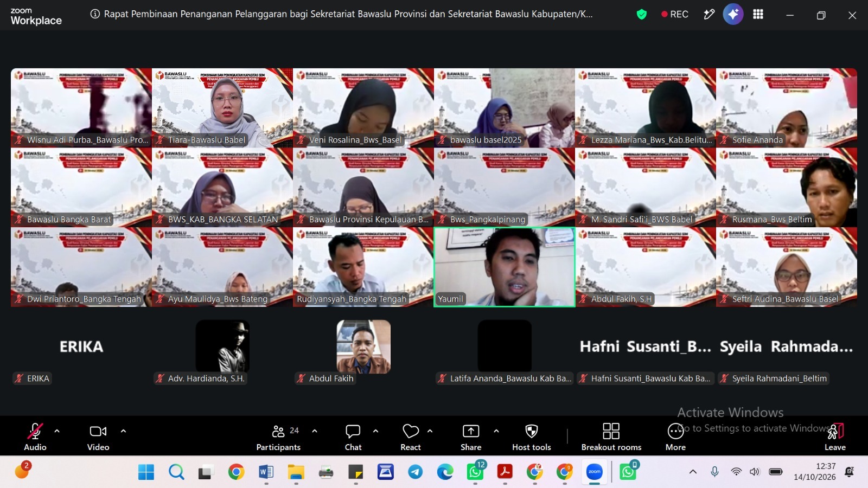Show hidden system tray icons

click(693, 472)
